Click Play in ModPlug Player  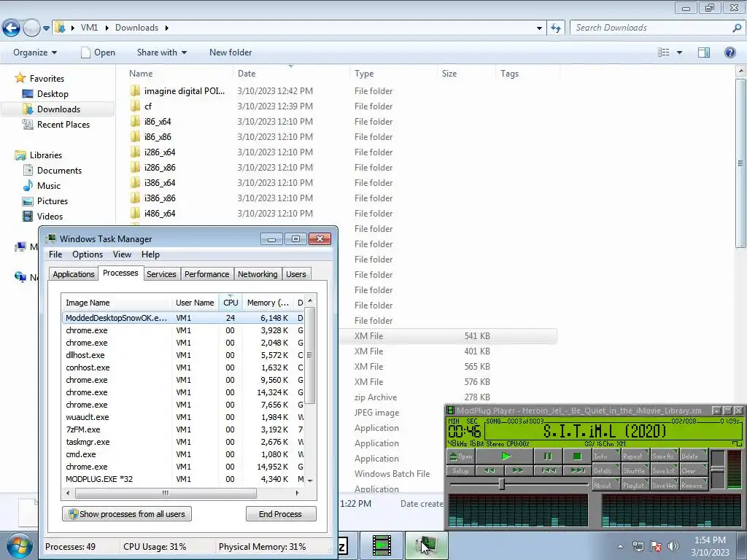tap(505, 456)
